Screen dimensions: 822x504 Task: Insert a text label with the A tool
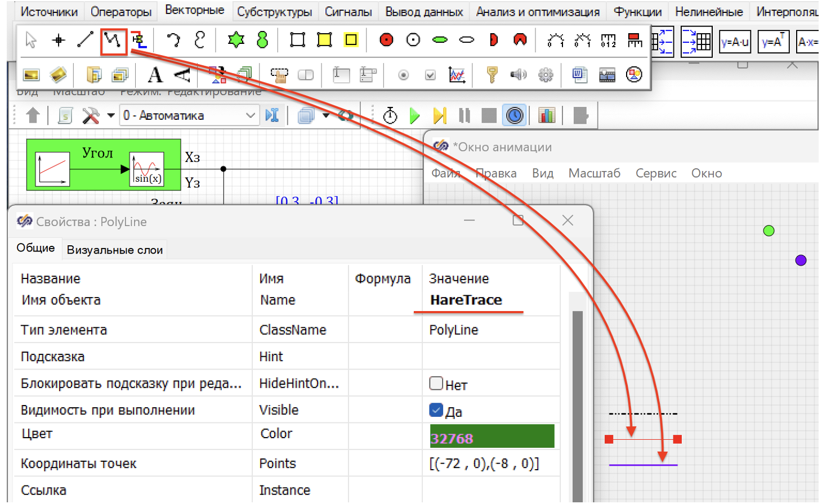(155, 74)
